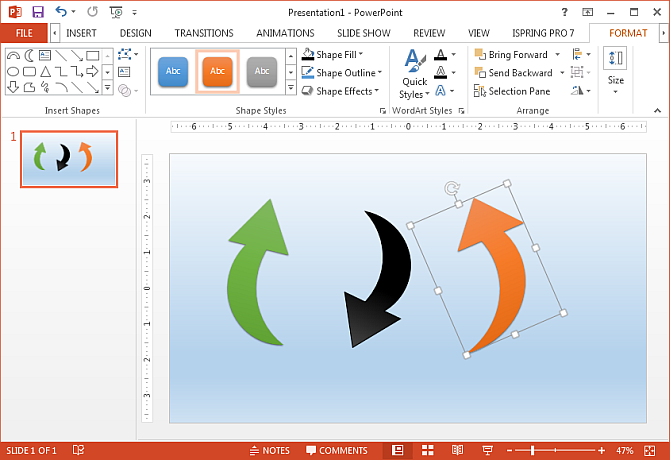Click the zoom slider handle
Image resolution: width=670 pixels, height=460 pixels.
tap(532, 450)
